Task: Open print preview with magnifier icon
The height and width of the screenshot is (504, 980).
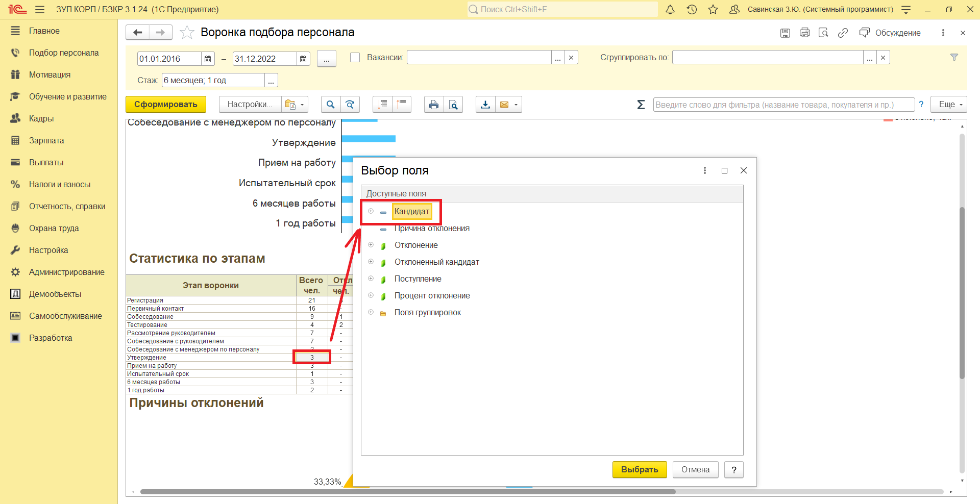Action: tap(453, 105)
